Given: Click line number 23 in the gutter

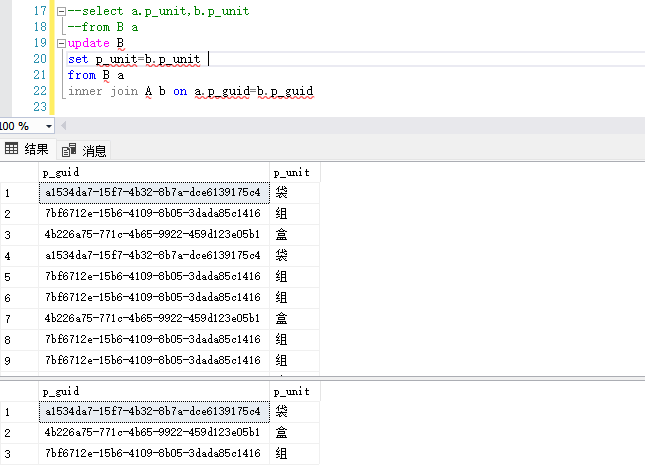Looking at the screenshot, I should [40, 107].
